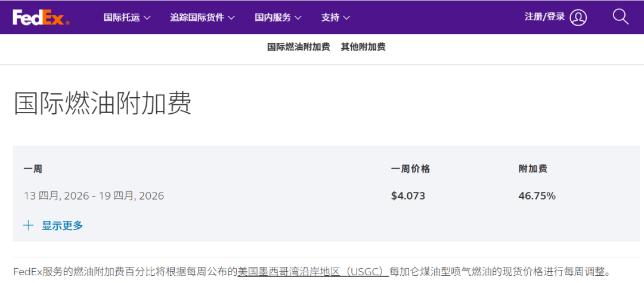Follow the 美国墨西哥湾沿岸地区（USGC）link
The width and height of the screenshot is (644, 283).
pos(313,271)
